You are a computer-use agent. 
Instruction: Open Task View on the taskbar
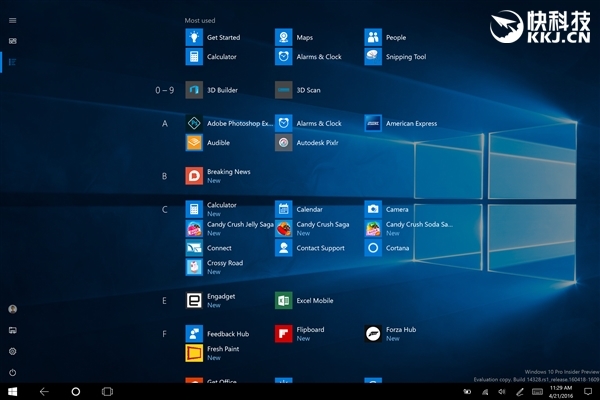pyautogui.click(x=107, y=391)
